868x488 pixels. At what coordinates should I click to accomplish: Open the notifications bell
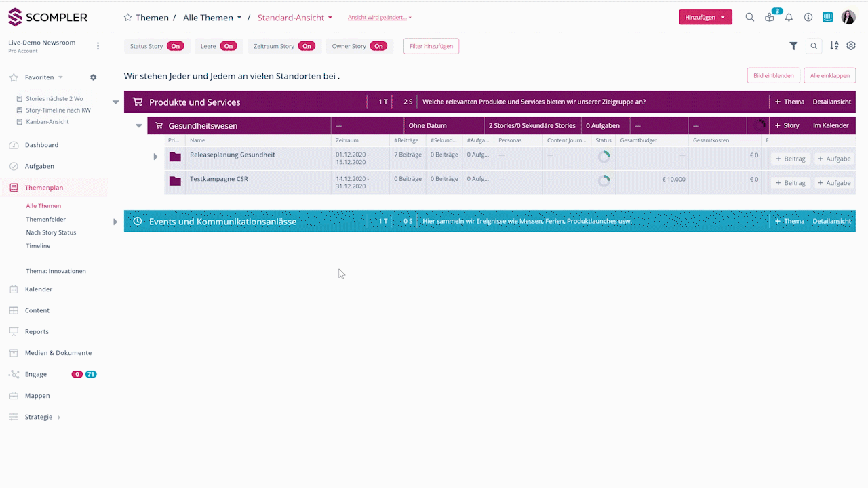789,18
